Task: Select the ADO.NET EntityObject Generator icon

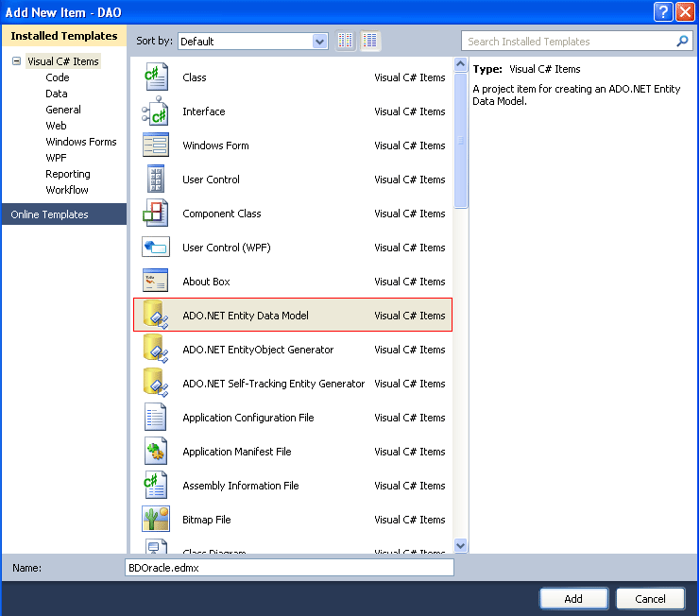Action: pos(156,349)
